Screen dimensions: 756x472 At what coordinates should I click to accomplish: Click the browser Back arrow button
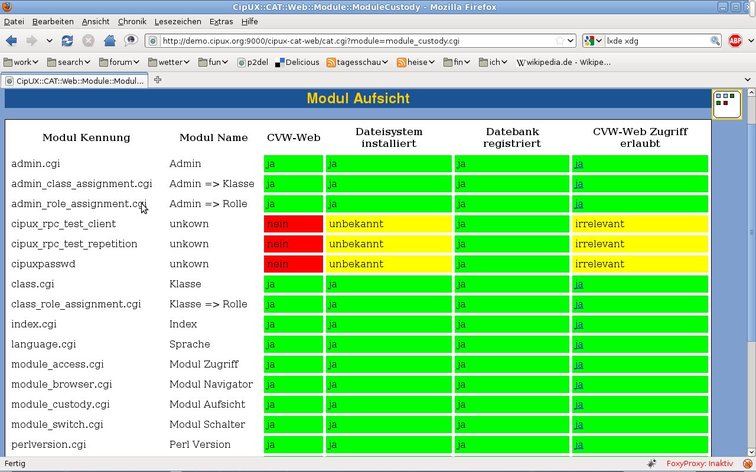(12, 41)
